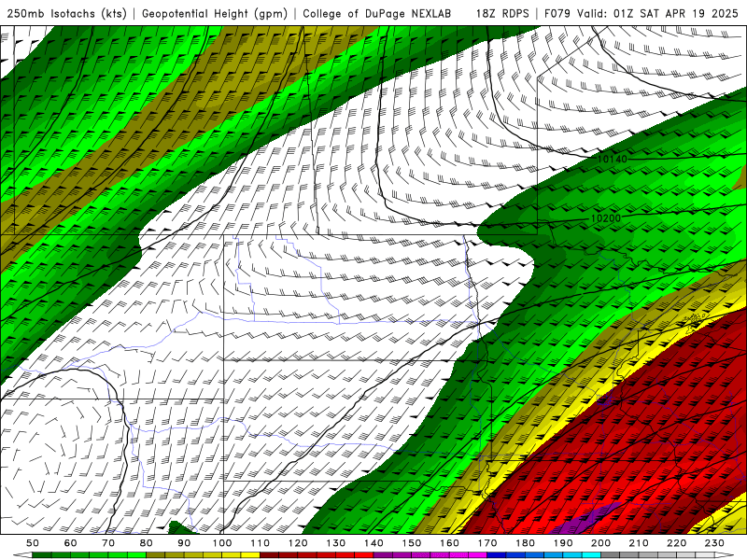747x560 pixels.
Task: Click the 140 knot color bar label
Action: tap(373, 543)
